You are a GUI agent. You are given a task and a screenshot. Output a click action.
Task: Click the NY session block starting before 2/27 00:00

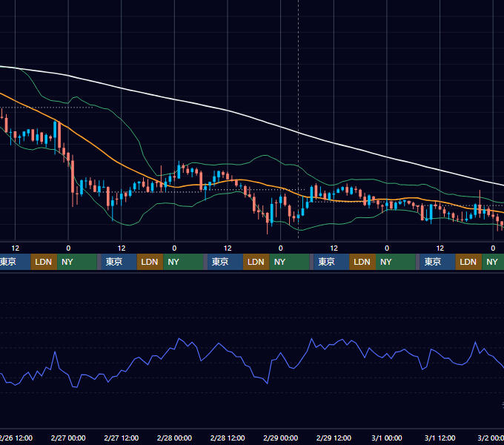(77, 262)
